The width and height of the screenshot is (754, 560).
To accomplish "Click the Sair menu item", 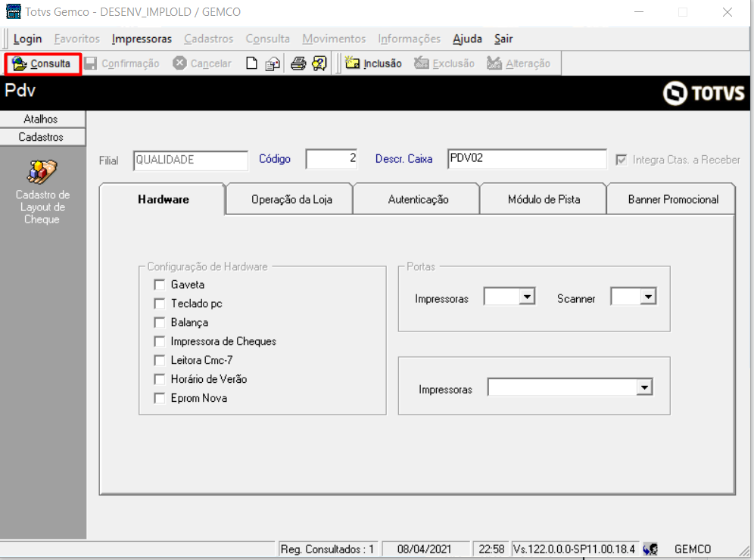I will click(503, 39).
